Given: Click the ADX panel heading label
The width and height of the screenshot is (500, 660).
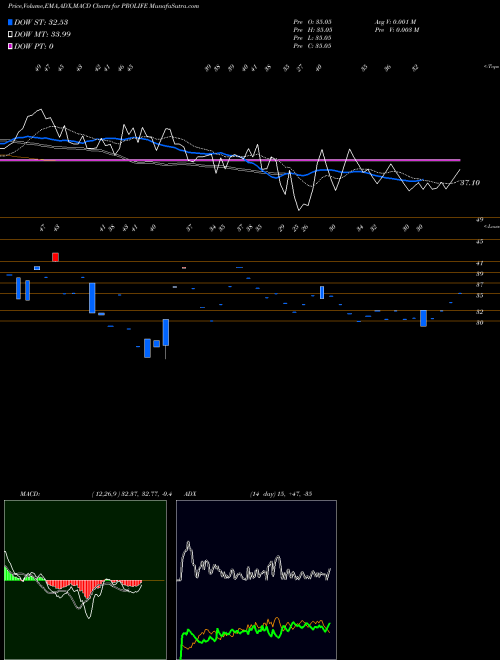Looking at the screenshot, I should coord(189,494).
